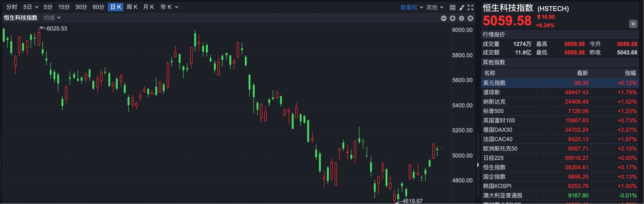Viewport: 644px width, 204px height.
Task: Enter fullscreen chart mode
Action: pos(470,7)
